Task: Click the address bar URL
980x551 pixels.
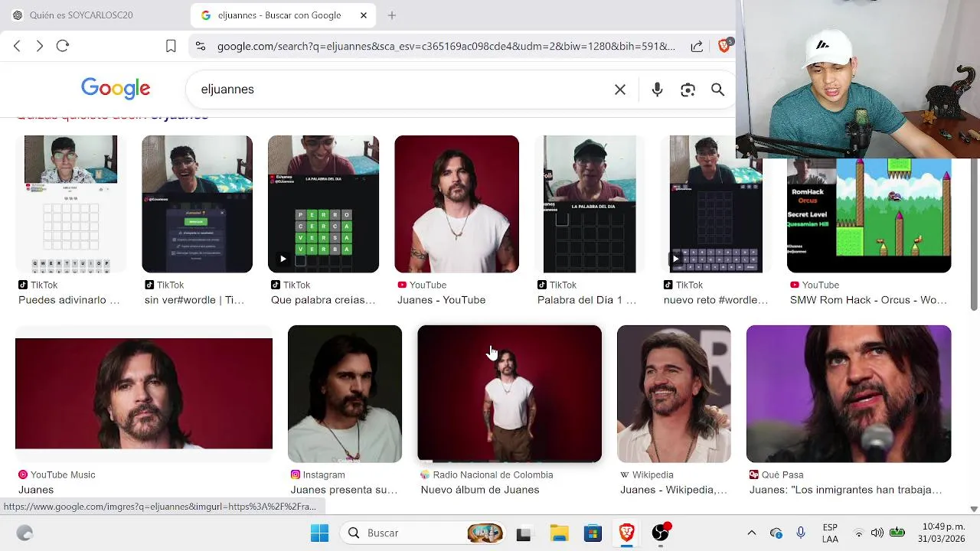Action: click(446, 46)
